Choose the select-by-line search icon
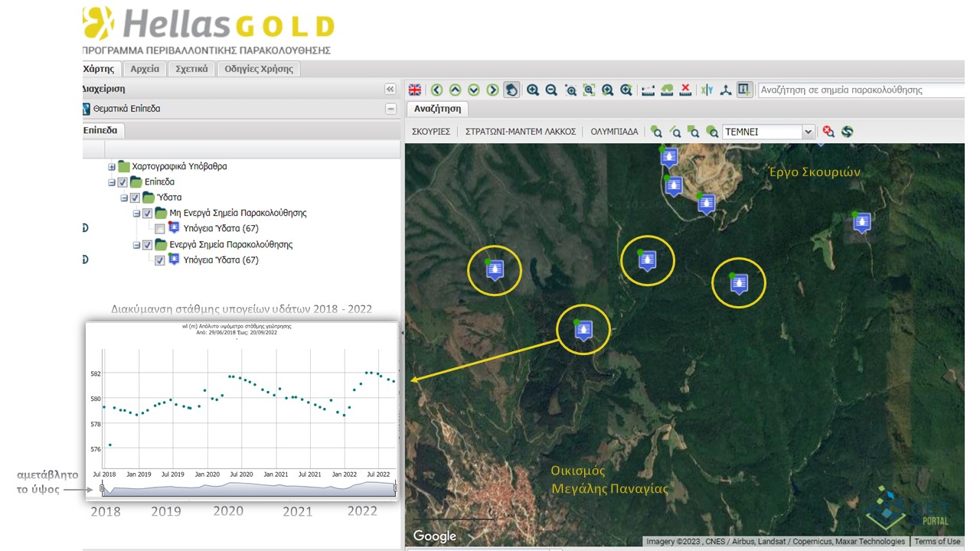The image size is (980, 551). click(675, 132)
